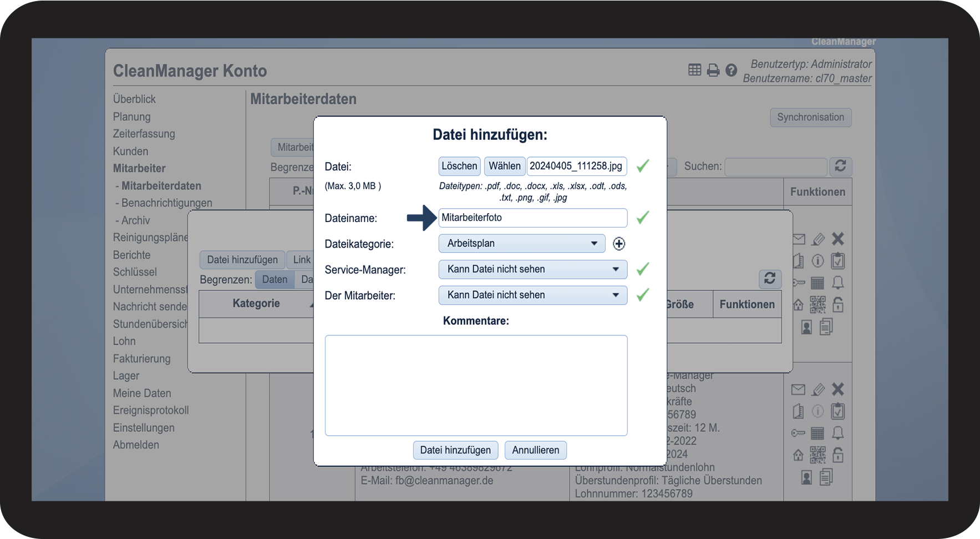
Task: Click into the Dateiname text field
Action: (x=532, y=218)
